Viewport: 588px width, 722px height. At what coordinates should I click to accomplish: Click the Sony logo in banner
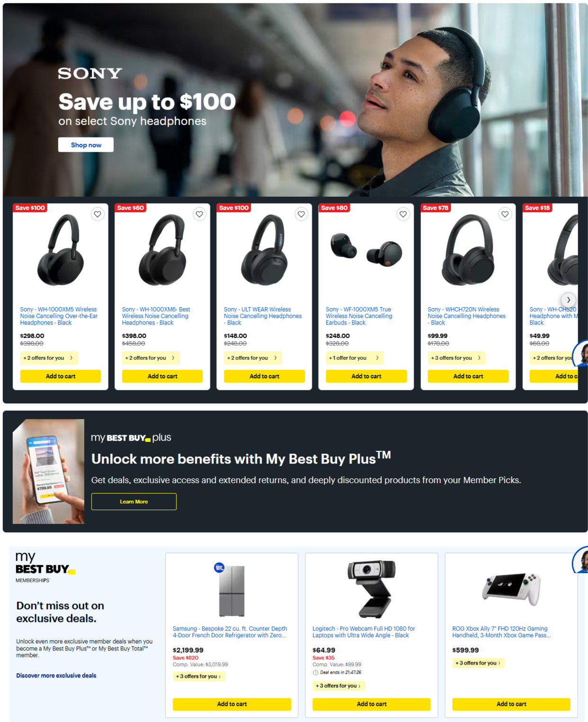point(90,73)
